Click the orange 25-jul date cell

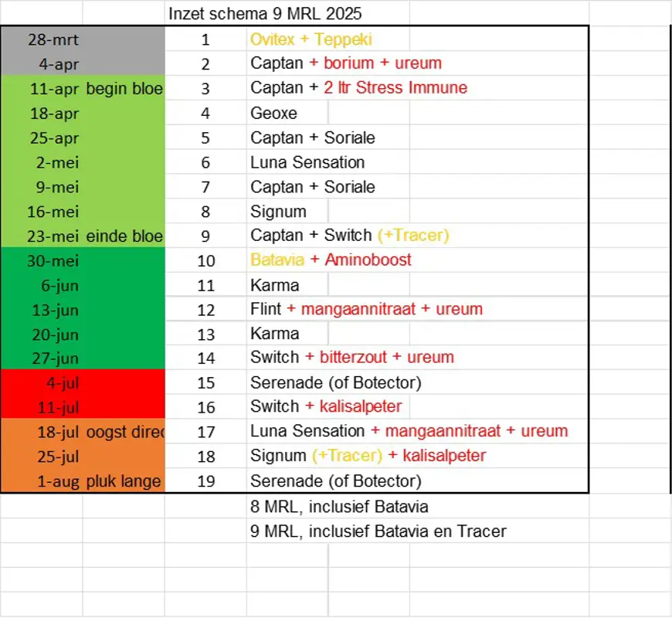click(58, 457)
